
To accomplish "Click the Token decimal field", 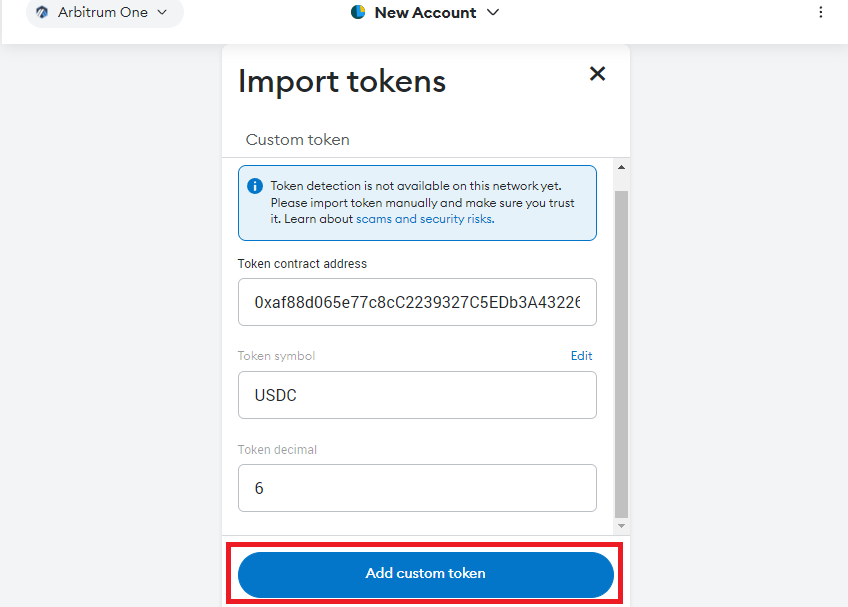I will pyautogui.click(x=417, y=488).
